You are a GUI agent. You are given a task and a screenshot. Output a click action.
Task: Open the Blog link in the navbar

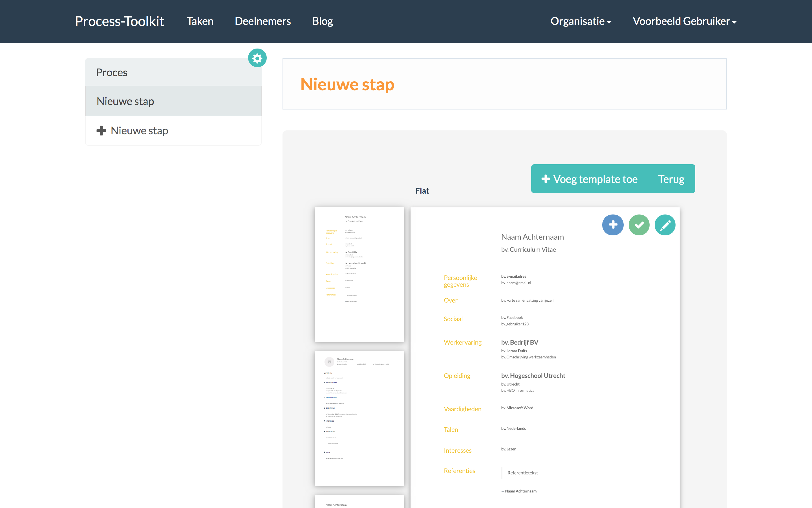coord(323,21)
